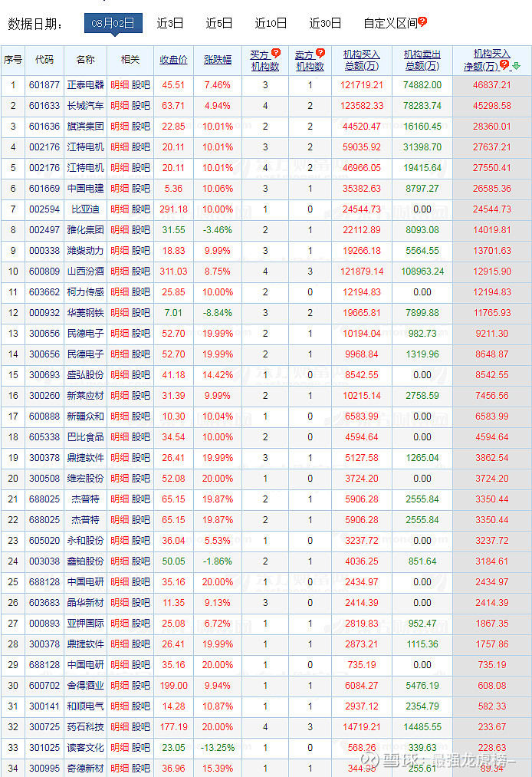Open 自定义区间 custom range
This screenshot has height=777, width=532.
coord(390,23)
